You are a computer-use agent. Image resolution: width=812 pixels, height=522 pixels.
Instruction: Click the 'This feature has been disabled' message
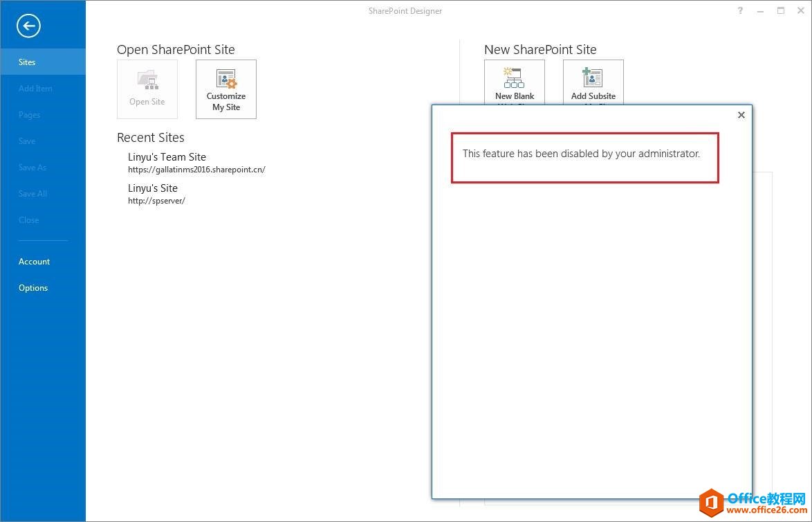(x=581, y=154)
